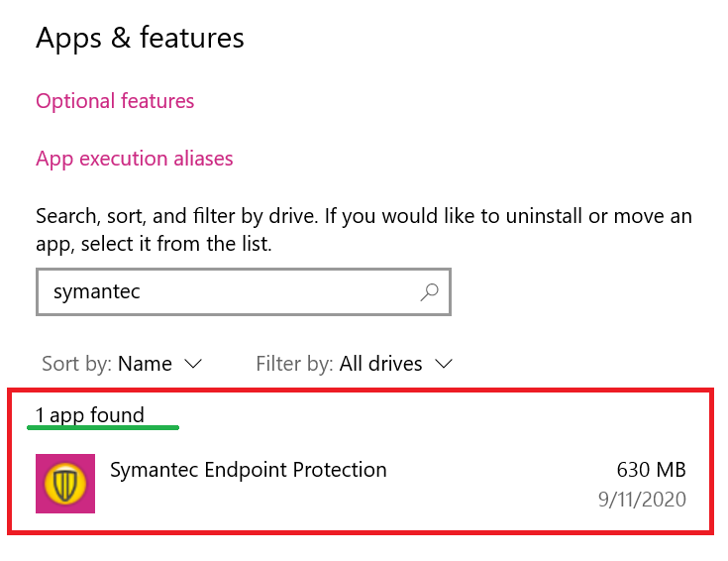Click the 9/11/2020 install date

click(x=642, y=500)
